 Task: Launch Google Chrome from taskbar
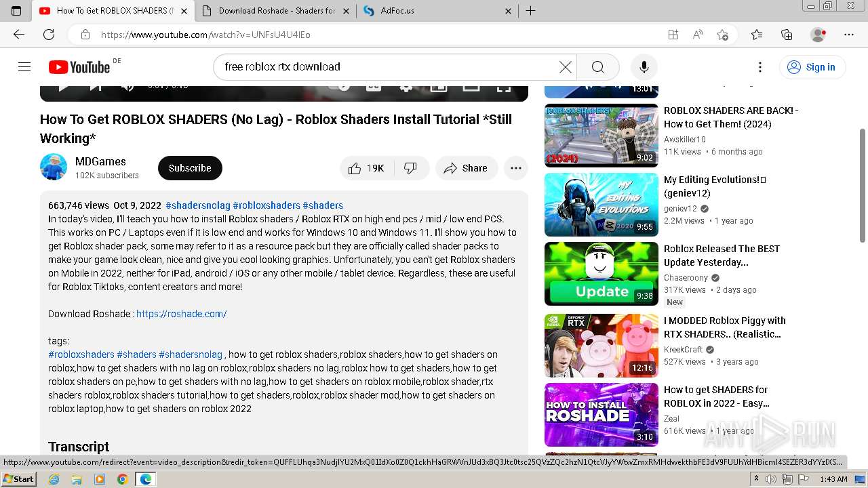click(123, 479)
